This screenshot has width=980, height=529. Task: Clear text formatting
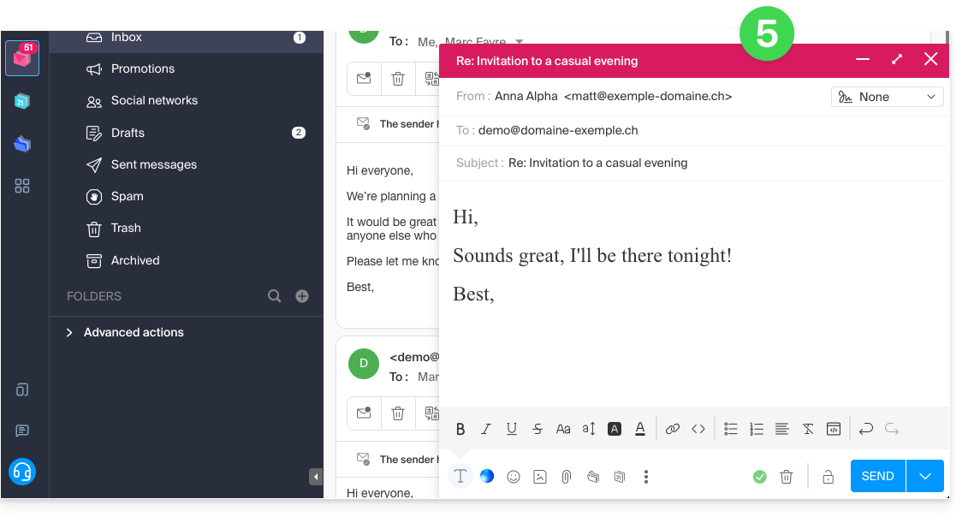click(x=807, y=429)
